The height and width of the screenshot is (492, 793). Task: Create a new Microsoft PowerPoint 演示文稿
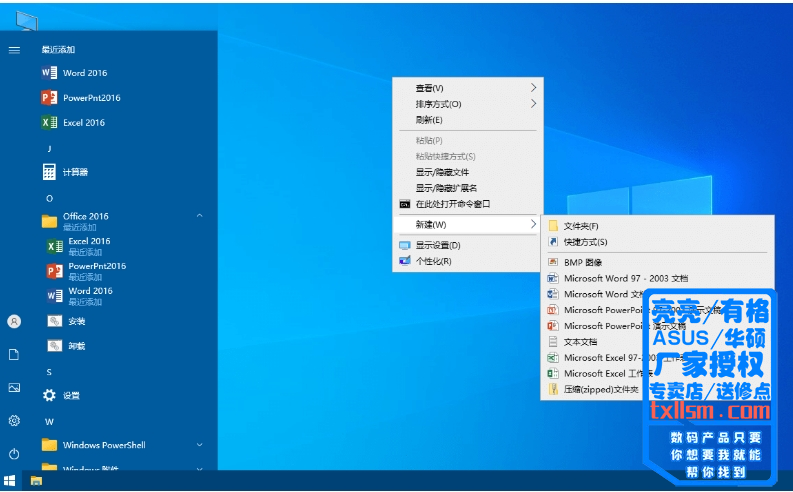tap(657, 326)
